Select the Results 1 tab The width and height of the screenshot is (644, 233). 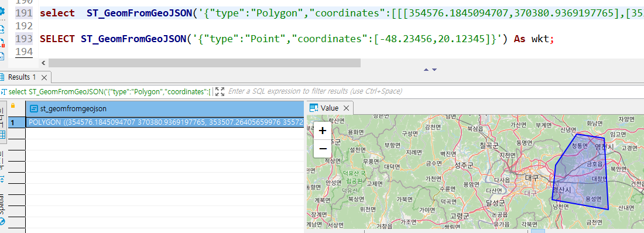pos(22,77)
